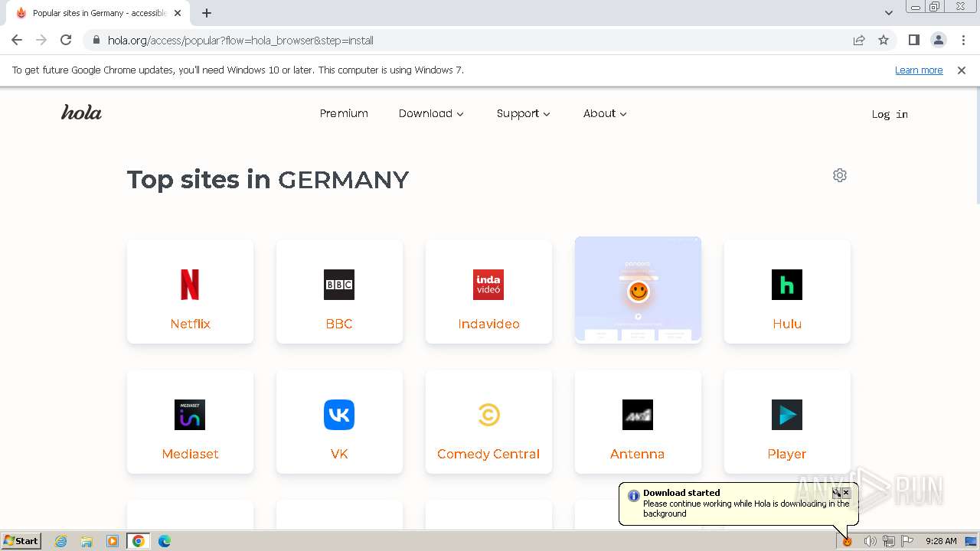This screenshot has height=551, width=980.
Task: Open Chrome three-dot menu
Action: point(962,40)
